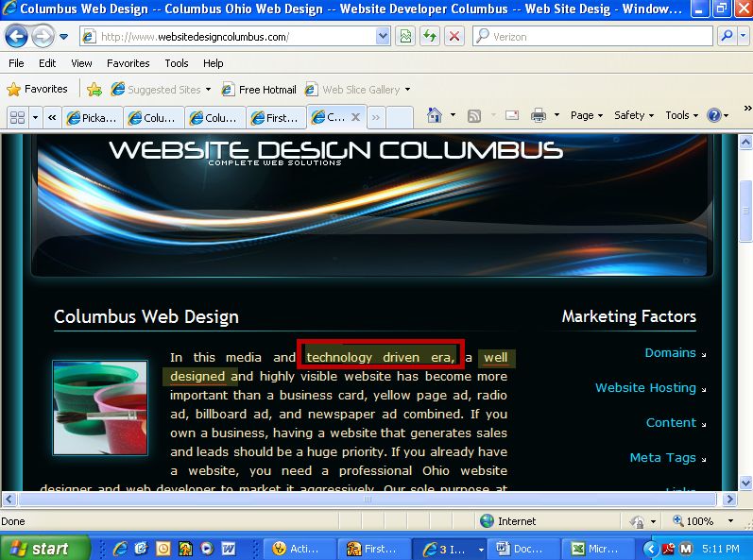The width and height of the screenshot is (753, 560).
Task: Click the Windows start button
Action: (x=44, y=548)
